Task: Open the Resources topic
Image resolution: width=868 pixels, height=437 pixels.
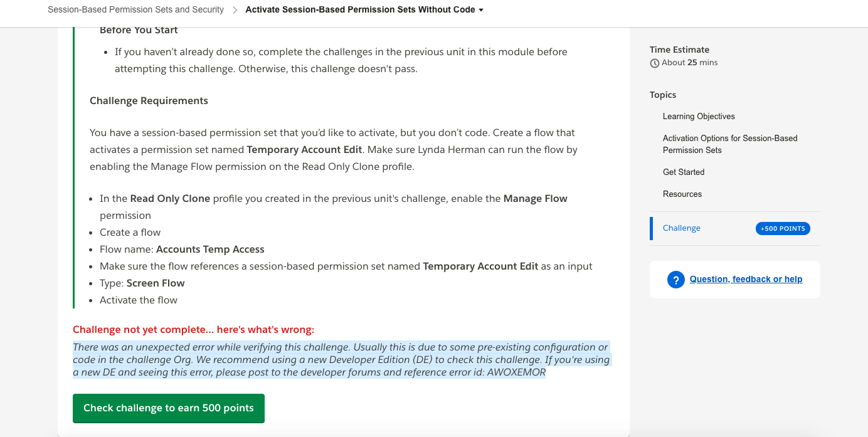Action: click(682, 194)
